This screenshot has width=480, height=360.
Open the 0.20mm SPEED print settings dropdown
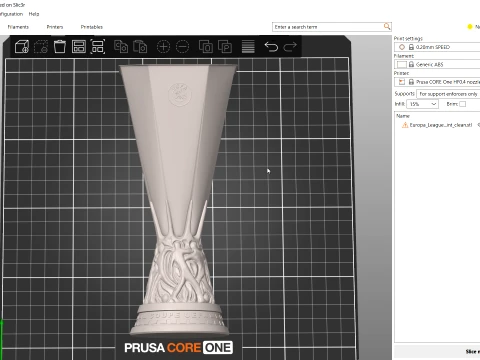[437, 47]
